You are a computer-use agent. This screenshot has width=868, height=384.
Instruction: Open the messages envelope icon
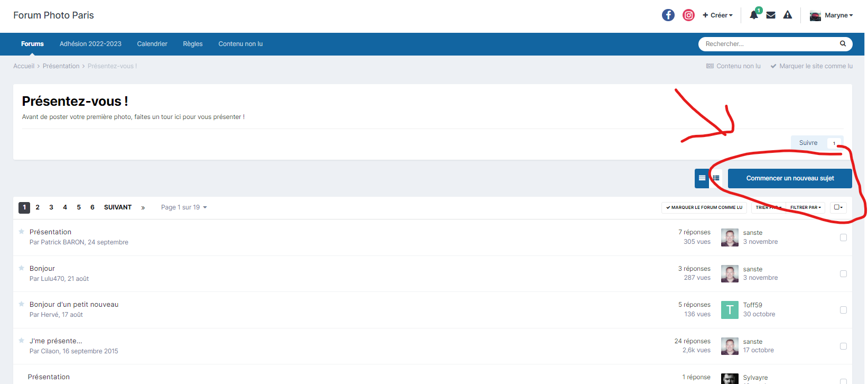tap(771, 15)
